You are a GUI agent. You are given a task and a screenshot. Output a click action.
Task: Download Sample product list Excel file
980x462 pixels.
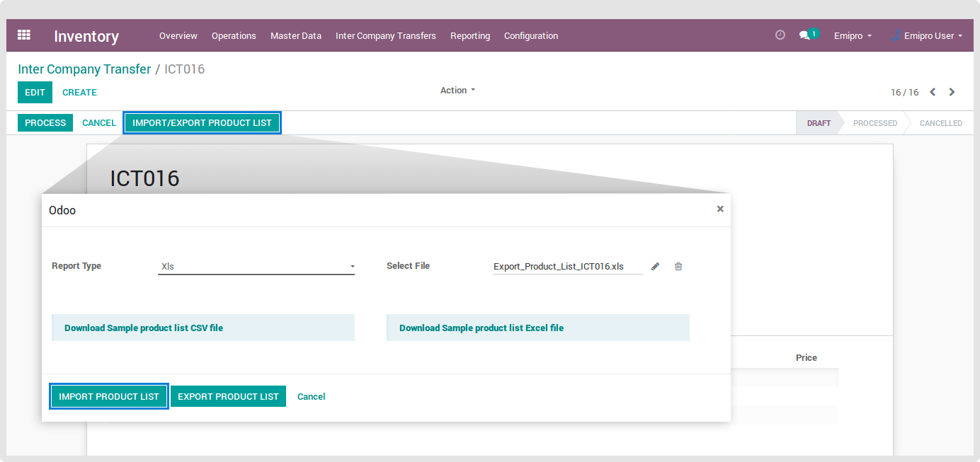click(482, 328)
